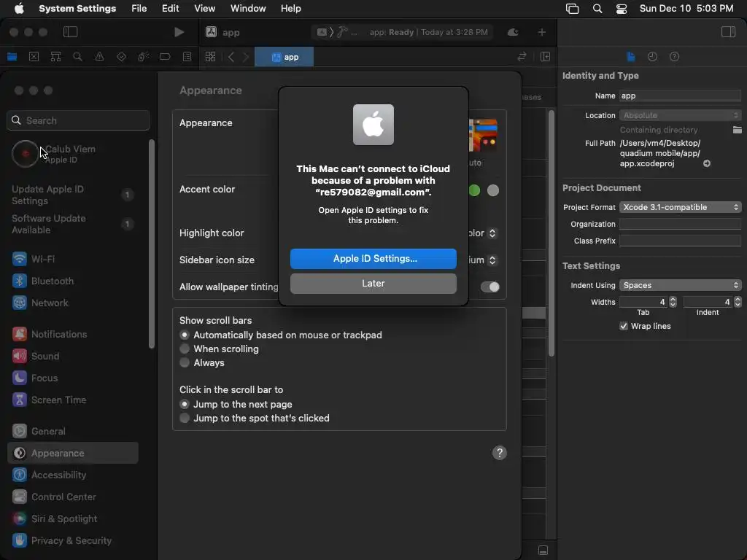Open the Window menu
The image size is (747, 560).
point(248,9)
